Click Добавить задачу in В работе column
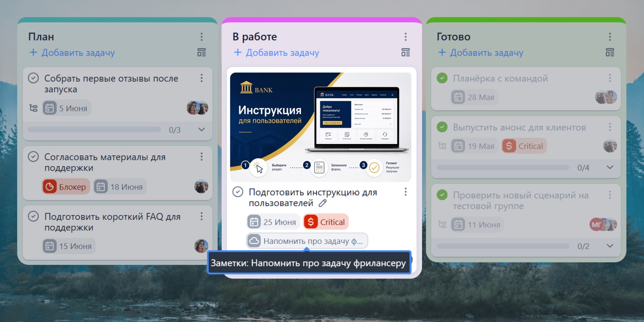The image size is (644, 322). [x=276, y=53]
